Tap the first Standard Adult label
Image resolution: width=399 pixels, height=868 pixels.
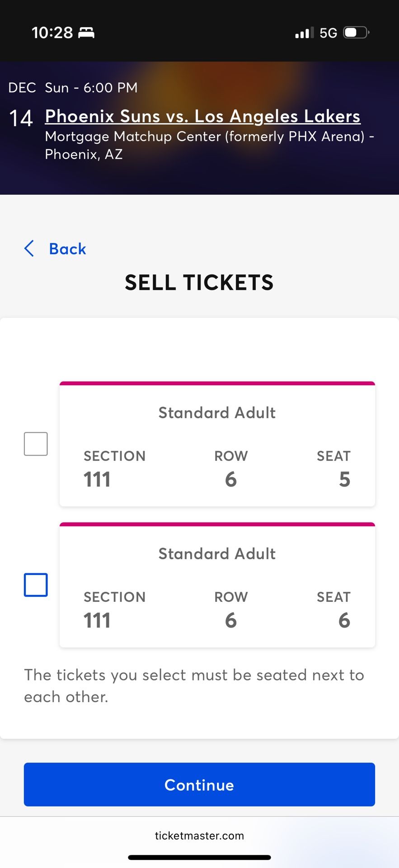pyautogui.click(x=217, y=413)
